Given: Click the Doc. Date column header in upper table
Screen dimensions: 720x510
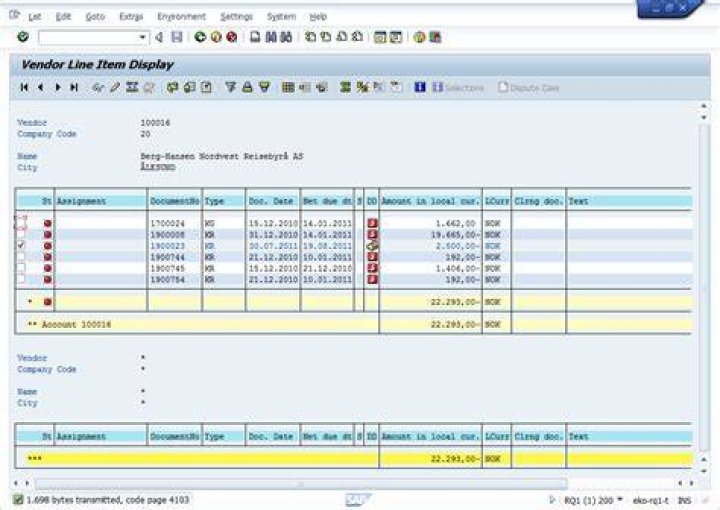Looking at the screenshot, I should coord(273,201).
